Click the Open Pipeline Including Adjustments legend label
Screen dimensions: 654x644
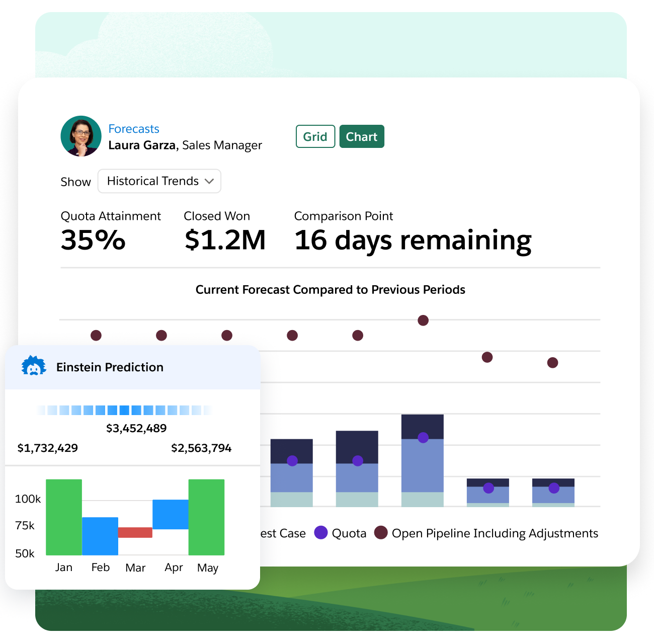click(495, 533)
